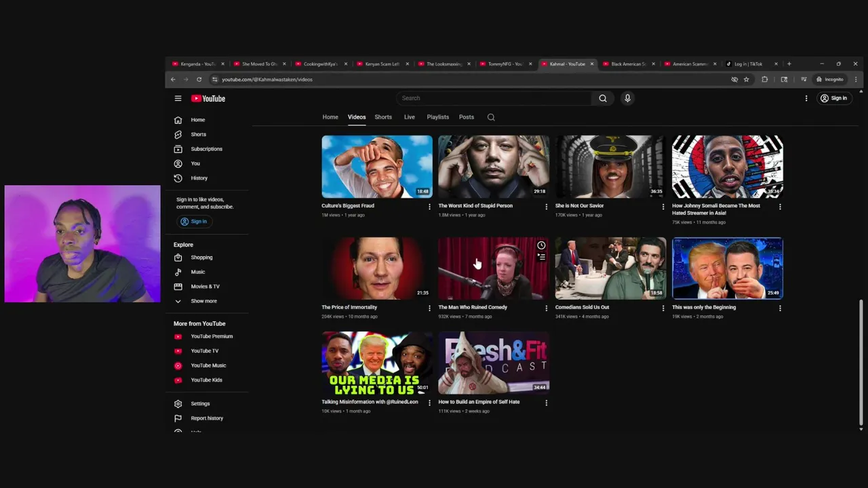This screenshot has width=868, height=488.
Task: Switch to the channel Posts tab
Action: coord(467,117)
